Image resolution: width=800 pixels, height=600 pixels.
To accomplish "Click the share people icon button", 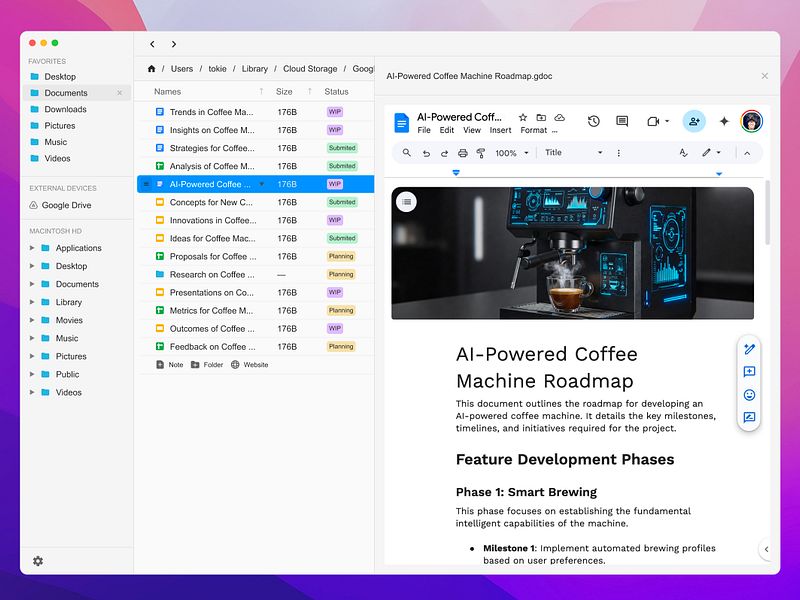I will click(693, 121).
